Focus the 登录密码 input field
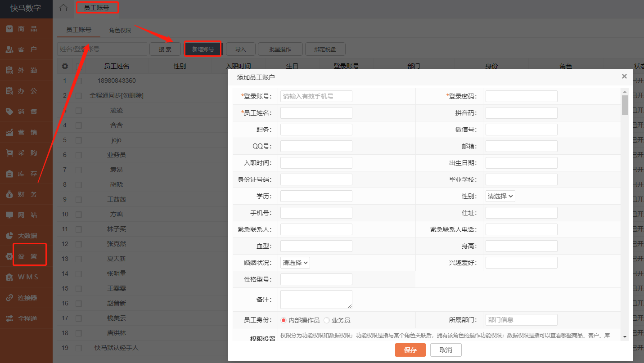Viewport: 644px width, 363px height. click(x=522, y=96)
